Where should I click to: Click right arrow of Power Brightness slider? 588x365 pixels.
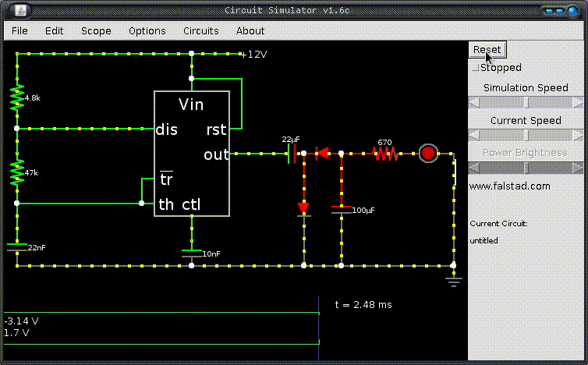(578, 168)
